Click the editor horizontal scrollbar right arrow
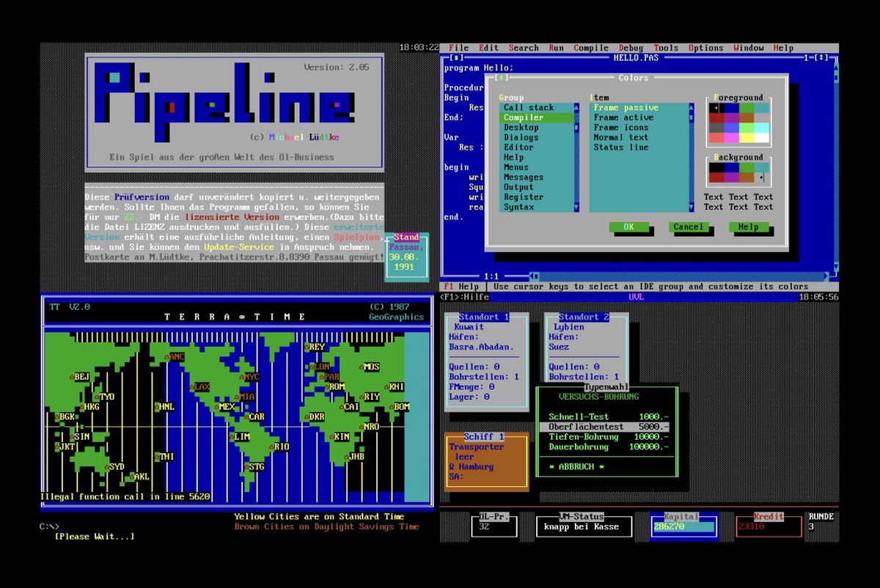The image size is (880, 588). [826, 276]
